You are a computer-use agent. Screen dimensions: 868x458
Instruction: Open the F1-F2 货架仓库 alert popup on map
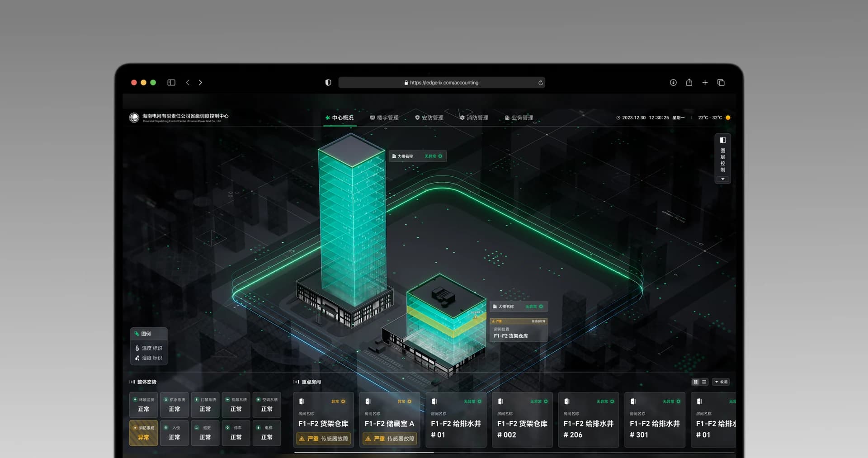coord(519,330)
